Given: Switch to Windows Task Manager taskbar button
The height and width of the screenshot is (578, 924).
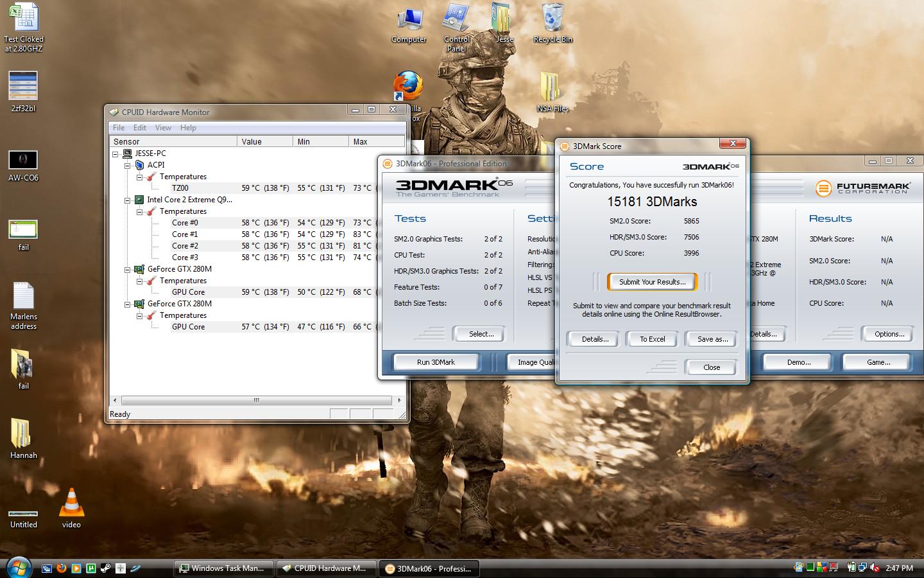Looking at the screenshot, I should point(224,568).
